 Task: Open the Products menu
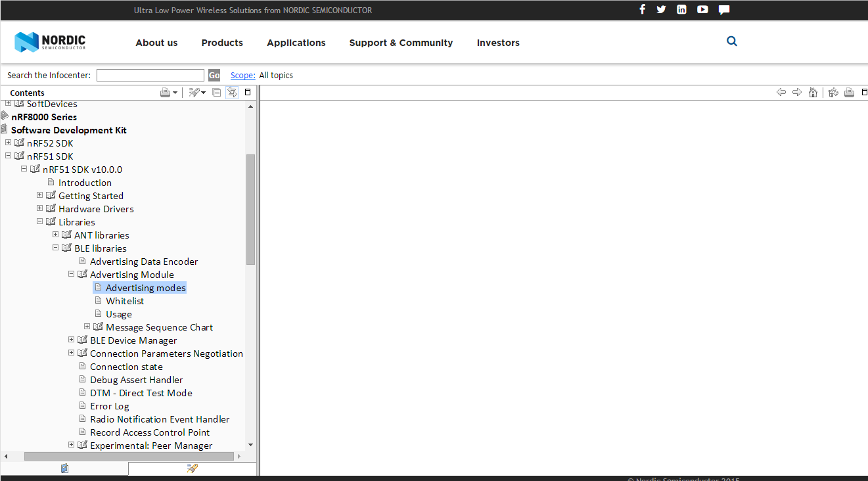(x=222, y=43)
